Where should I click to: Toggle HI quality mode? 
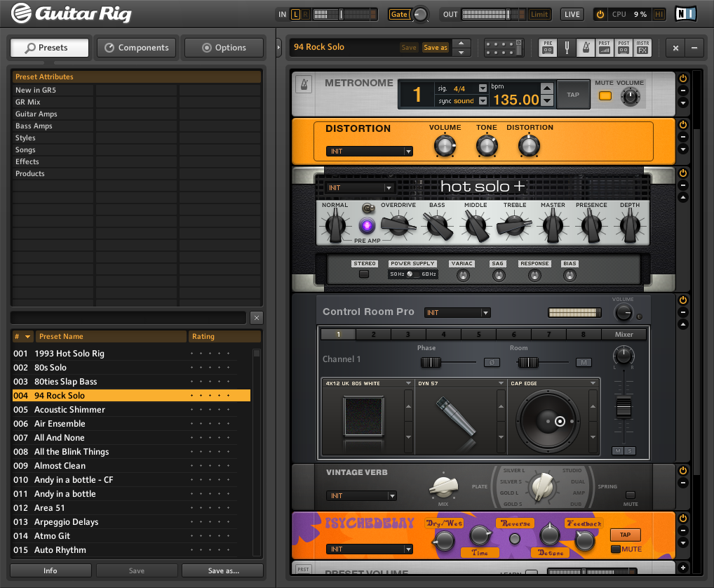click(659, 14)
